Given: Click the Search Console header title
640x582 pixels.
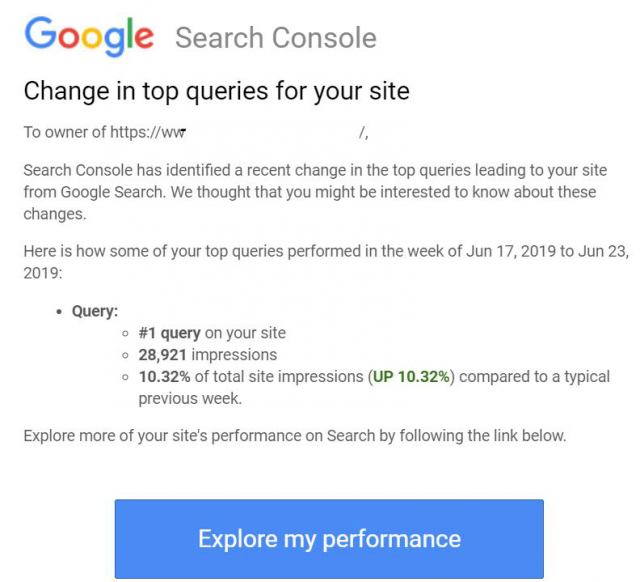Looking at the screenshot, I should (276, 39).
